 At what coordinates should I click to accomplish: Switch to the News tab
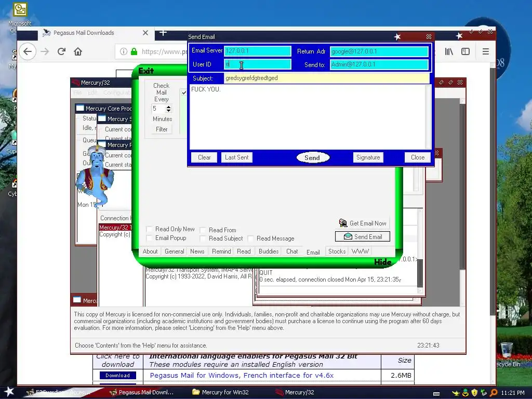pyautogui.click(x=197, y=251)
